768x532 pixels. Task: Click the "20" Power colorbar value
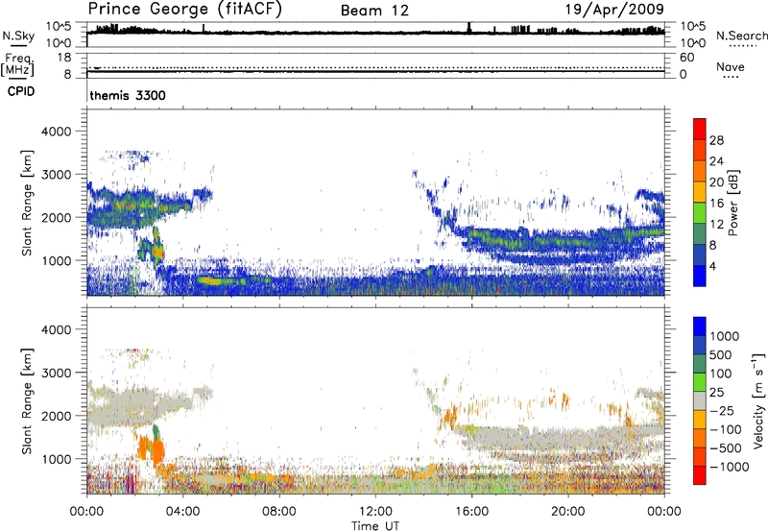(x=716, y=182)
